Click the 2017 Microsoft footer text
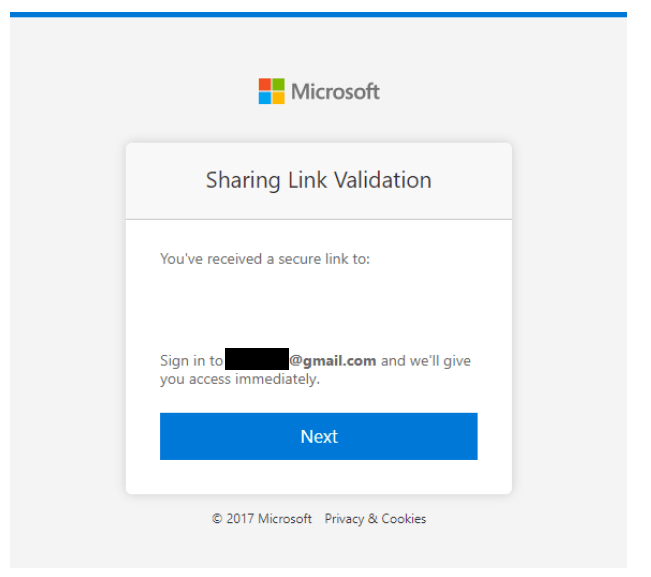Viewport: 651px width, 577px height. [269, 519]
